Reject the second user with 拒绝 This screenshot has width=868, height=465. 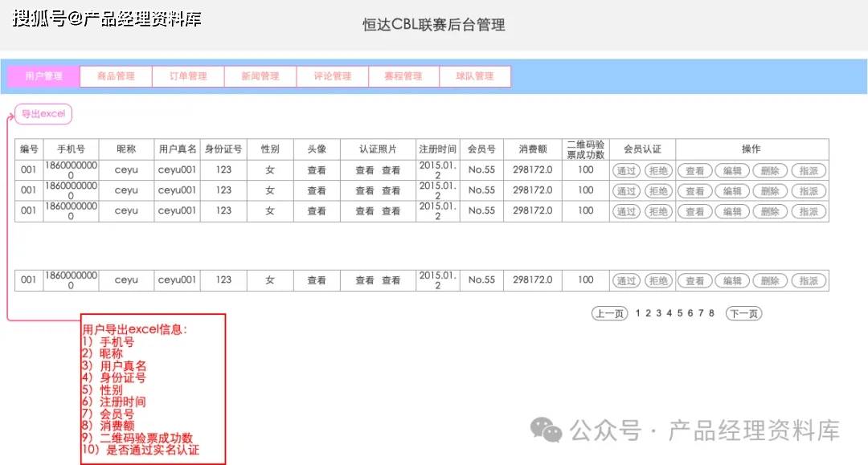click(658, 191)
